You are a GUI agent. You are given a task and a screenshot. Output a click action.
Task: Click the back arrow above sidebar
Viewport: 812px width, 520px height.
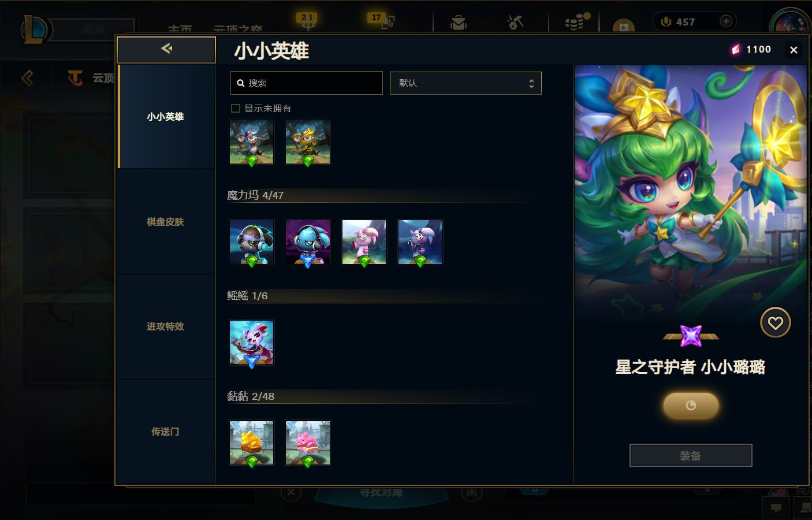(x=166, y=49)
